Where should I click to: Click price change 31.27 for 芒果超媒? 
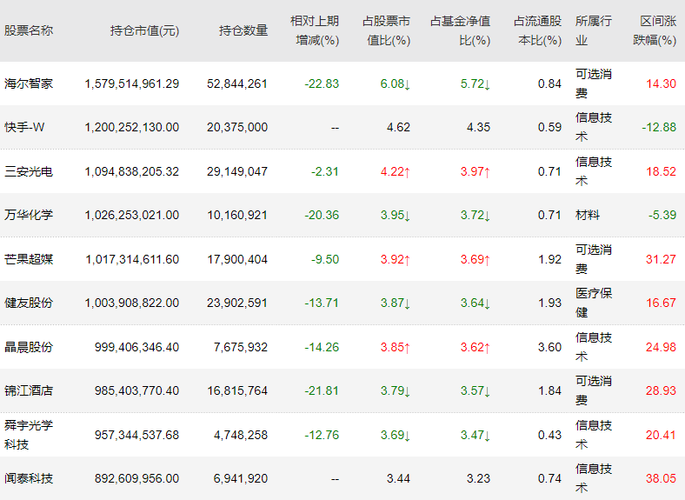(661, 259)
